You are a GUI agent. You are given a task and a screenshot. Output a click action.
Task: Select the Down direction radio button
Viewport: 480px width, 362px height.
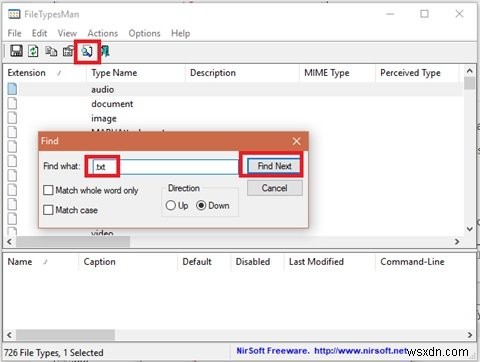[201, 205]
